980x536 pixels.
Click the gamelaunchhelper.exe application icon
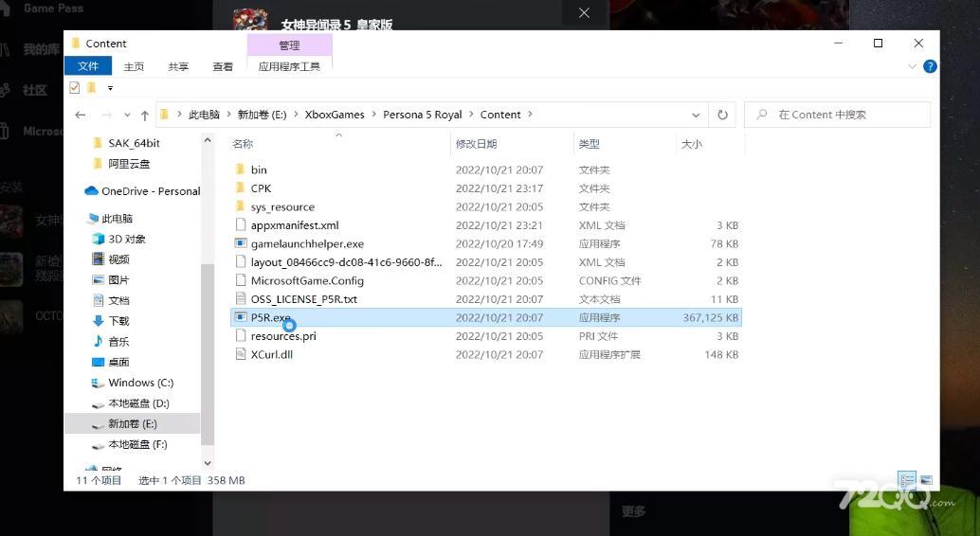tap(240, 243)
